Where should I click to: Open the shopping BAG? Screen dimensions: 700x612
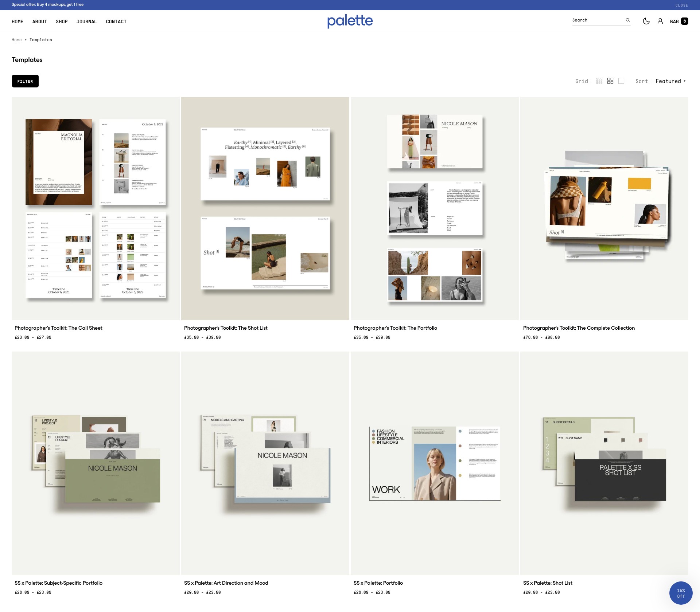pos(679,21)
